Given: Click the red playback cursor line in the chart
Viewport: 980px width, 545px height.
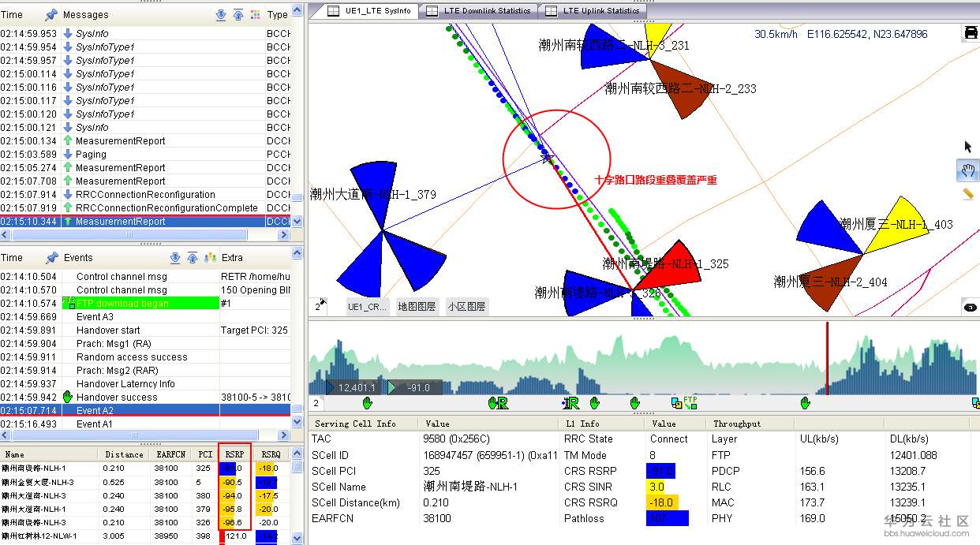Looking at the screenshot, I should (x=827, y=359).
